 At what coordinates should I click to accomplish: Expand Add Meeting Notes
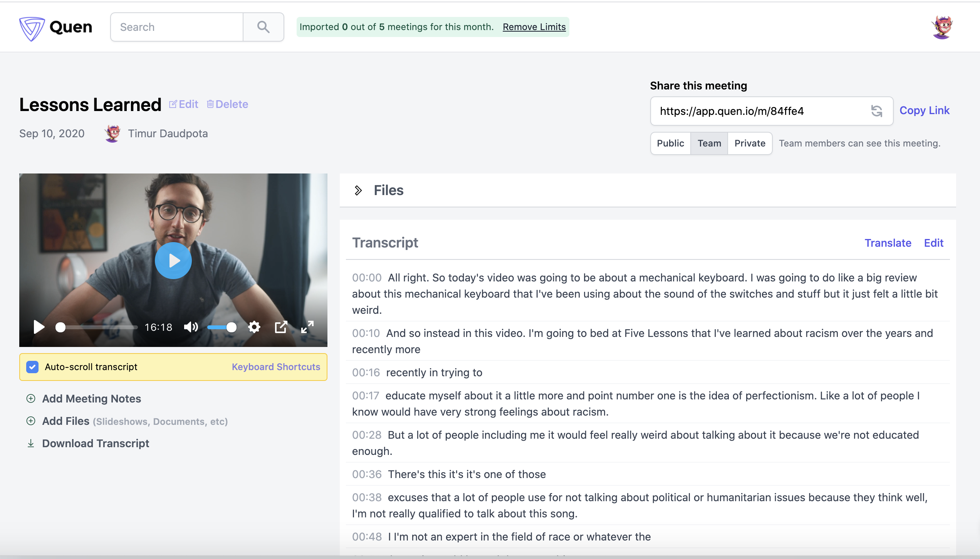pyautogui.click(x=91, y=399)
